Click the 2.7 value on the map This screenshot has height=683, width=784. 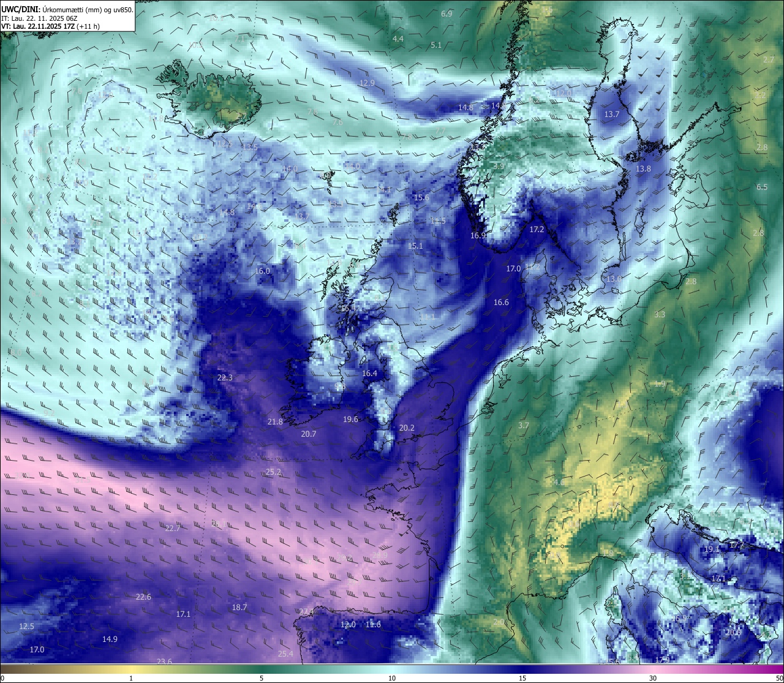coord(769,59)
